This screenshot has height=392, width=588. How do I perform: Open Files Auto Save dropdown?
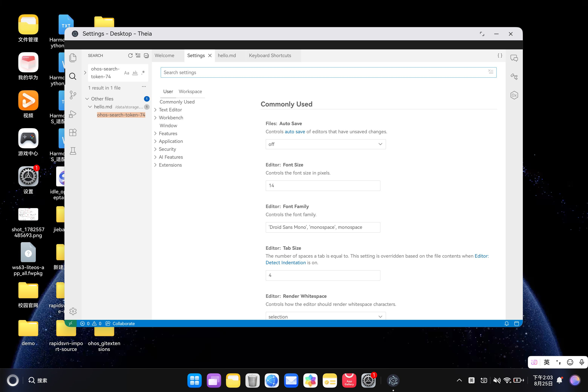[x=325, y=144]
